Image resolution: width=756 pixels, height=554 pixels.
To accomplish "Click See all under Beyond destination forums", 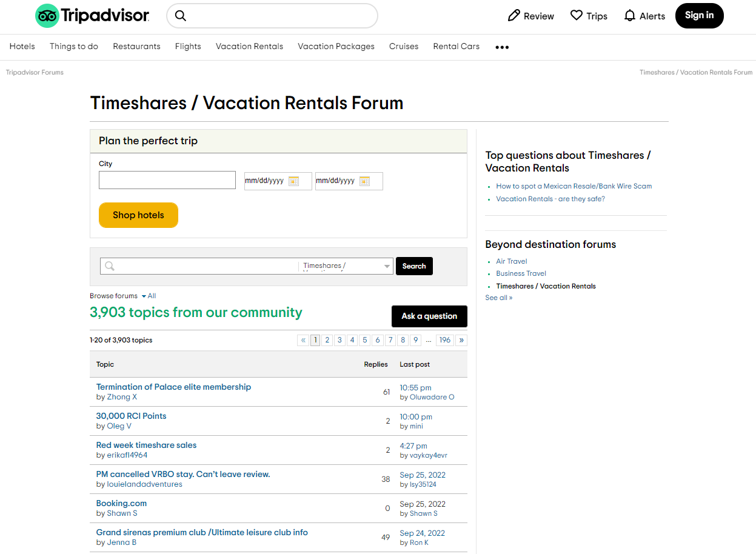I will click(x=498, y=298).
